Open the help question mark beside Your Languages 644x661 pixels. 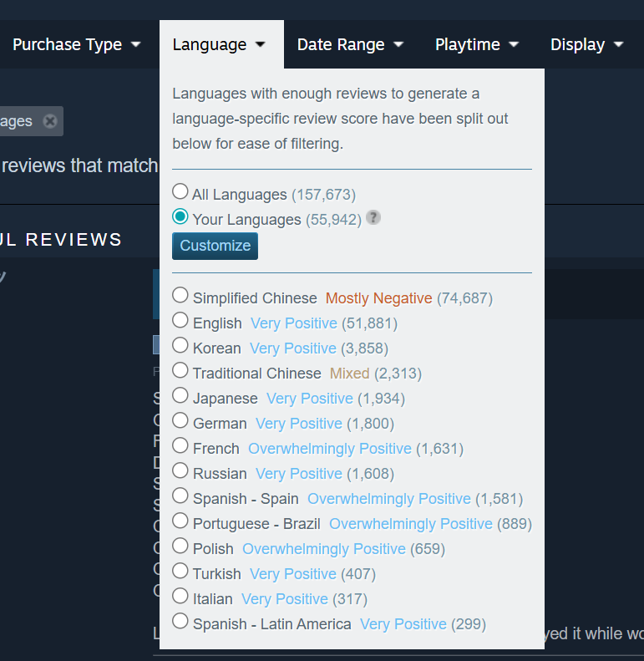(373, 217)
